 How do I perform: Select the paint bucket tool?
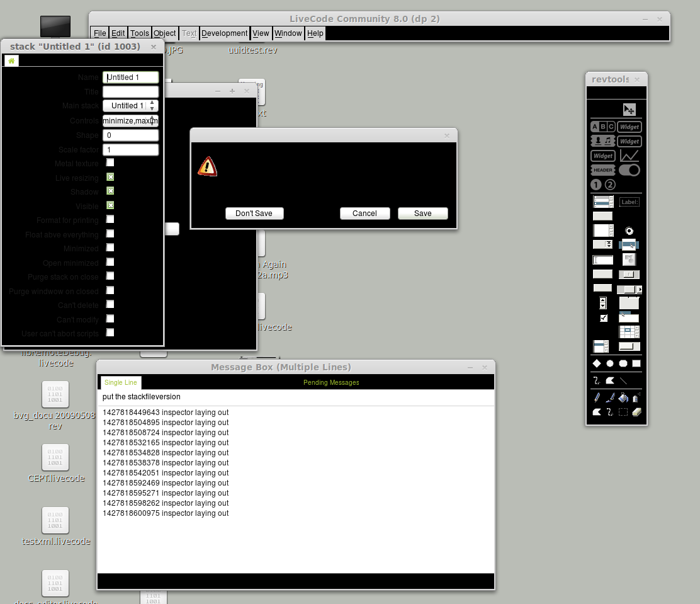point(623,397)
